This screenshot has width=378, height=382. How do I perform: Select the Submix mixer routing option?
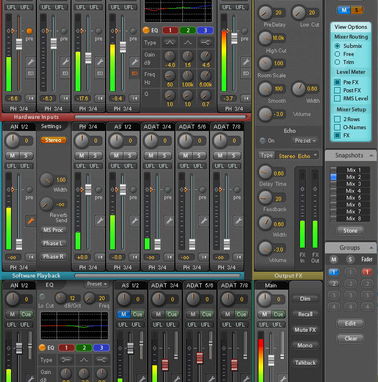(337, 46)
